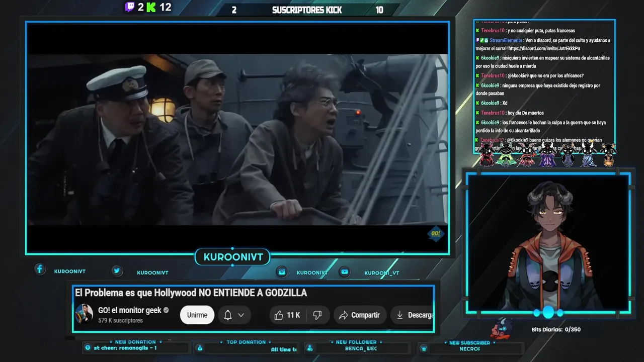644x362 pixels.
Task: Click StreamElements username in chat
Action: [x=505, y=40]
